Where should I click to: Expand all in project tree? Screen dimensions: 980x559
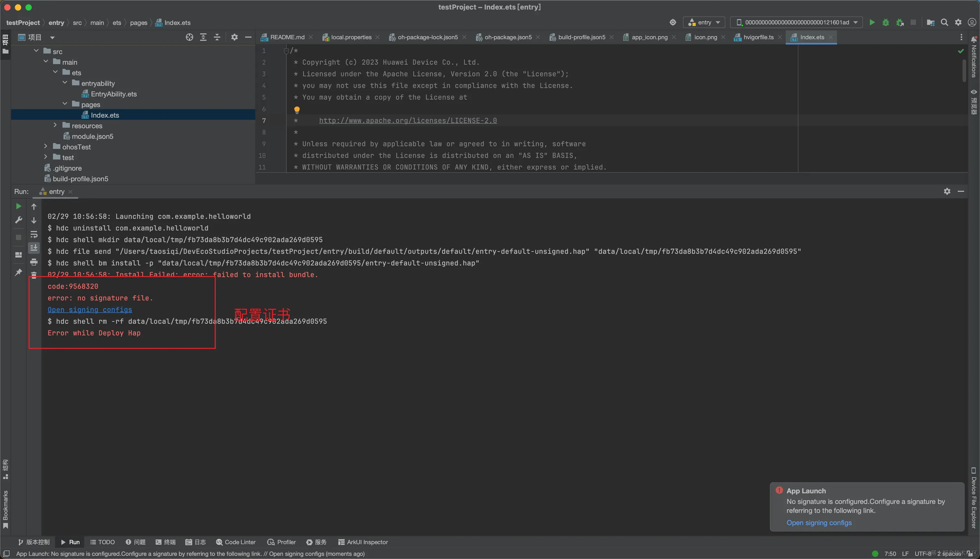pos(204,37)
